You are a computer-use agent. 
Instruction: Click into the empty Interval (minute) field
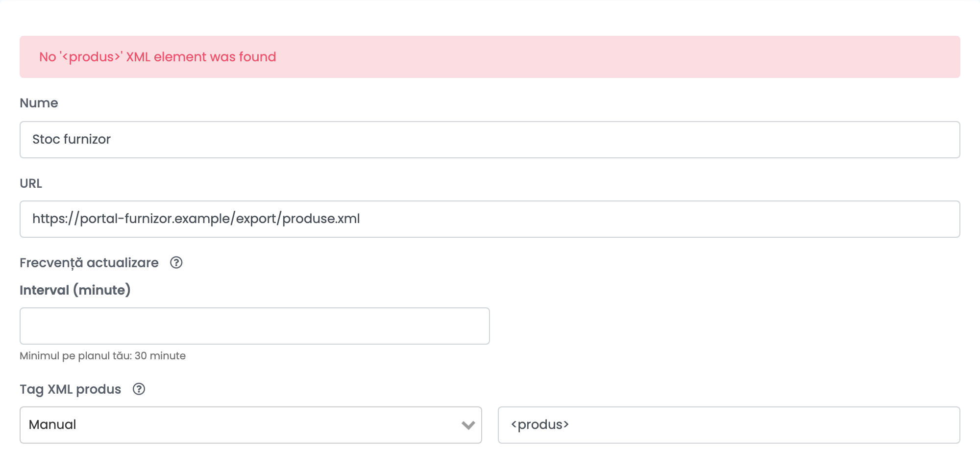[x=255, y=326]
